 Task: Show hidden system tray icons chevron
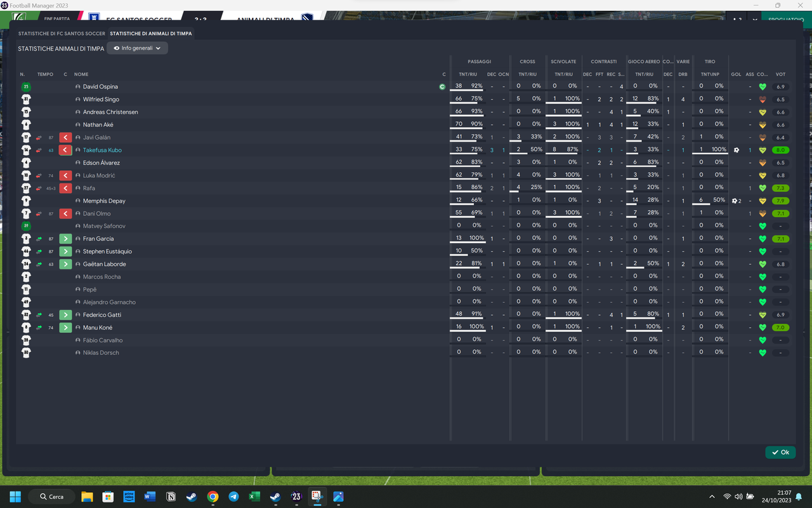[712, 497]
